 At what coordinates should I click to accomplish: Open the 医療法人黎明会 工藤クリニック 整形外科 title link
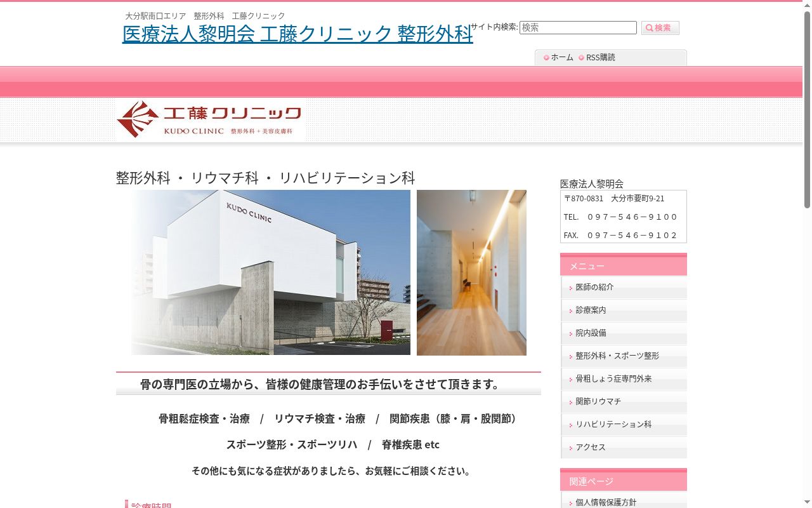point(298,34)
